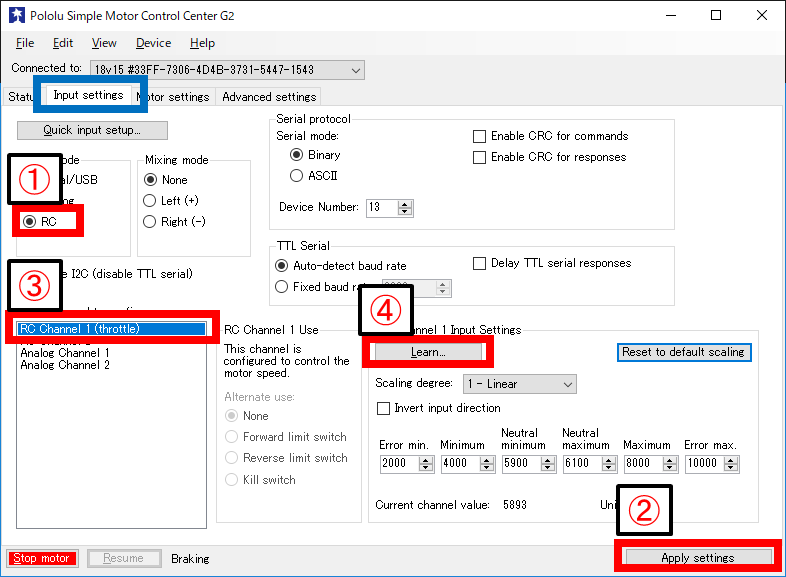Maximize the Pololu window
Image resolution: width=786 pixels, height=577 pixels.
[716, 16]
